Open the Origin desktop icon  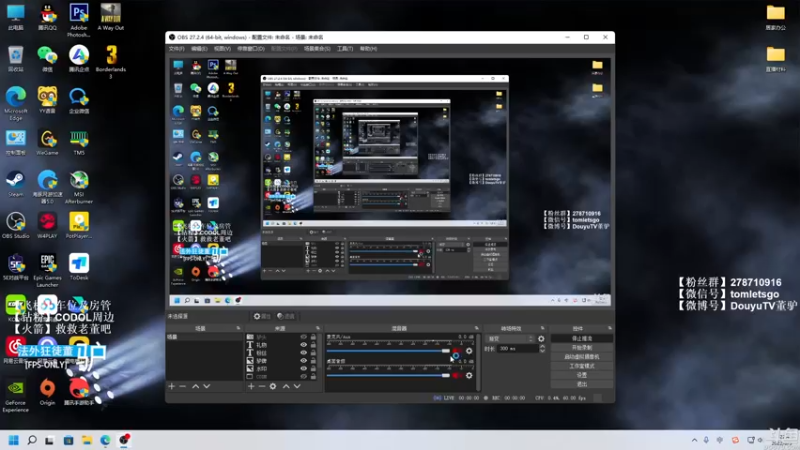click(47, 392)
